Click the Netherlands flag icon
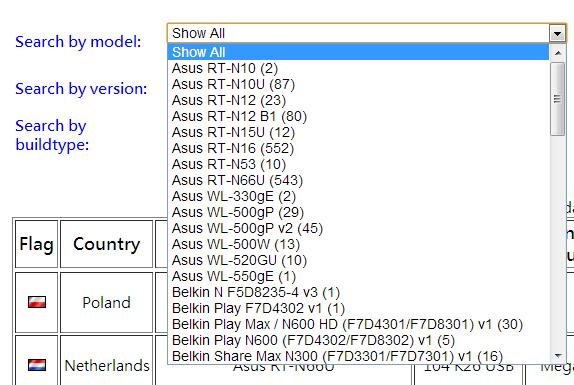574x385 pixels. (37, 365)
